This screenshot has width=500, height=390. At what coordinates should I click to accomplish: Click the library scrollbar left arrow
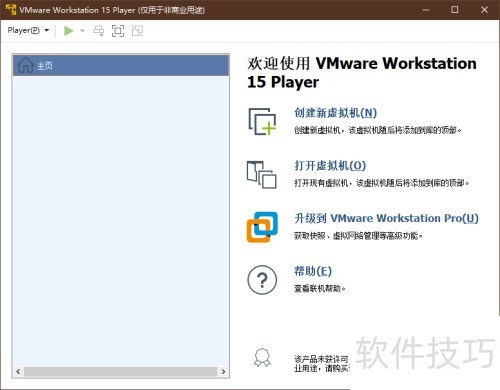[18, 371]
